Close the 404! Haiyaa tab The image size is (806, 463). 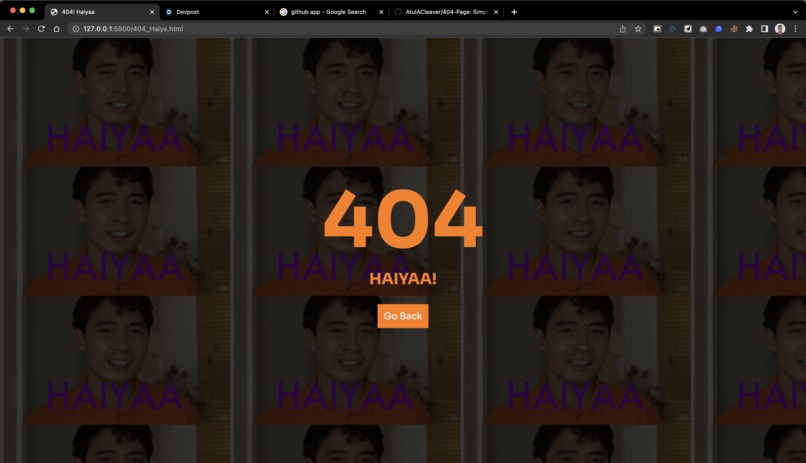(x=152, y=12)
